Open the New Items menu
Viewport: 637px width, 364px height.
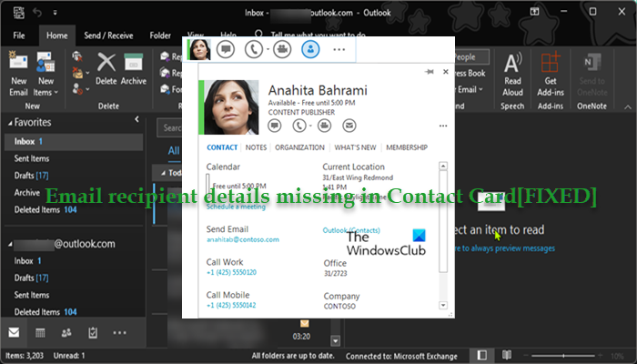tap(45, 74)
